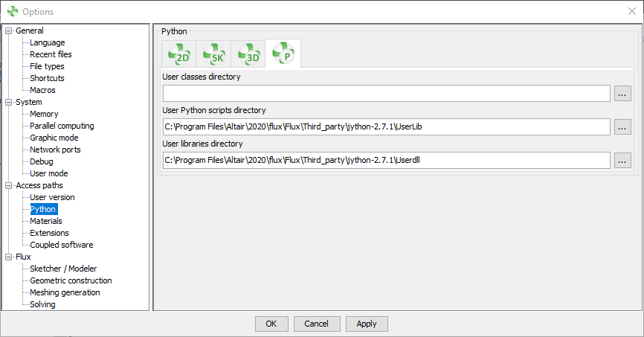Select the P Python tab icon
This screenshot has width=644, height=337.
(283, 54)
